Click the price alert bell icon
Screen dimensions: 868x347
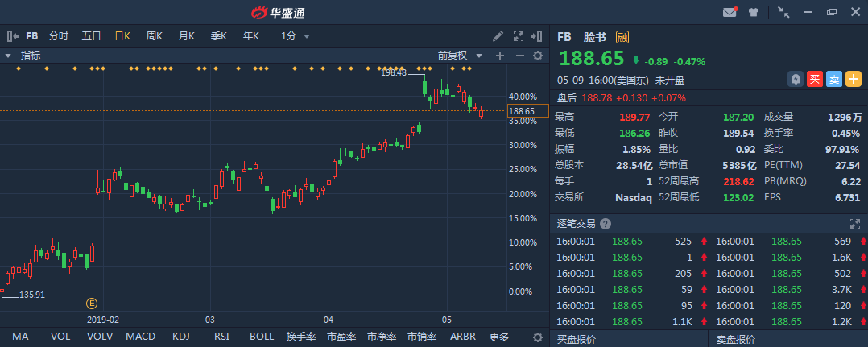point(796,79)
